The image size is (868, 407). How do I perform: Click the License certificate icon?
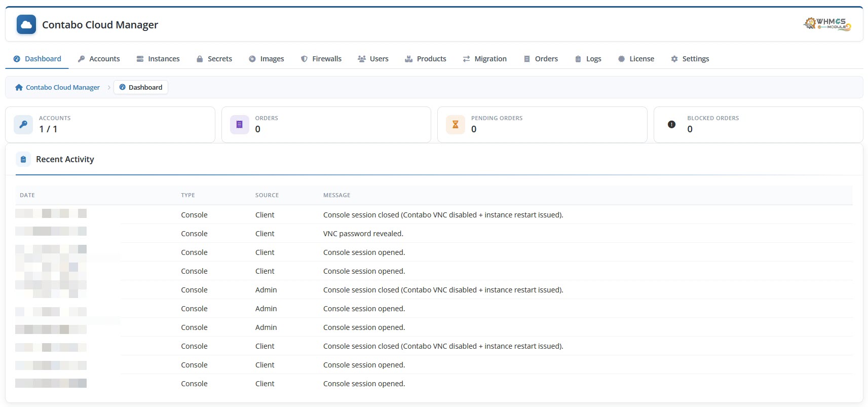(621, 59)
